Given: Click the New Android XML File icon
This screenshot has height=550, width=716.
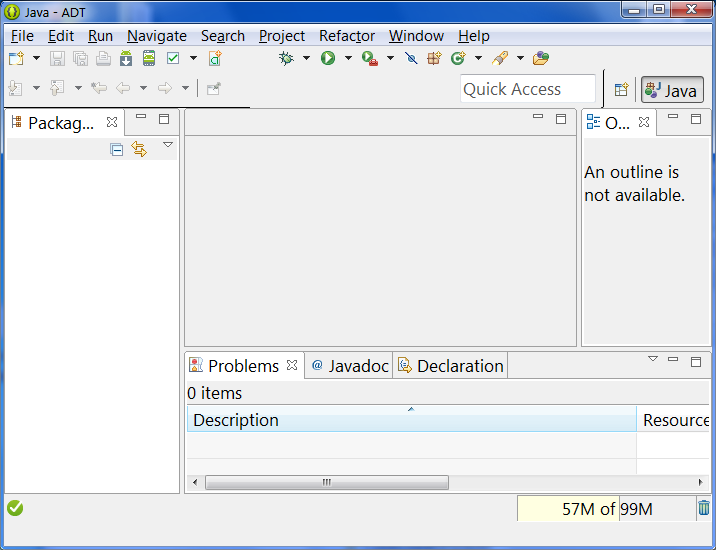Looking at the screenshot, I should [215, 58].
